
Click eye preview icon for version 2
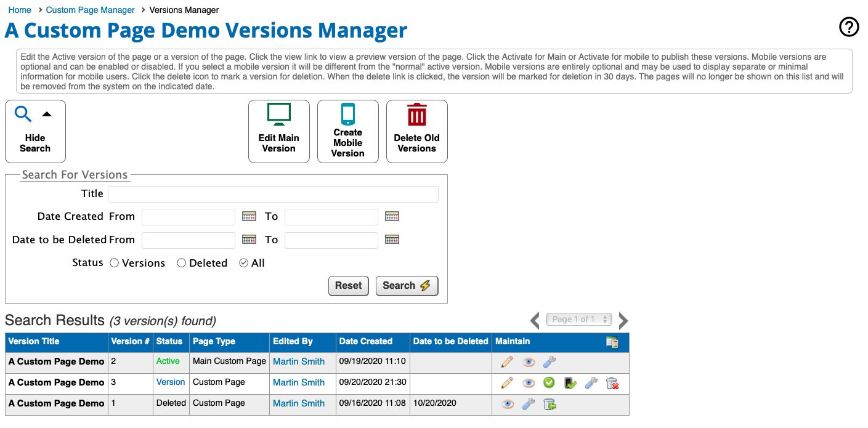pyautogui.click(x=529, y=362)
